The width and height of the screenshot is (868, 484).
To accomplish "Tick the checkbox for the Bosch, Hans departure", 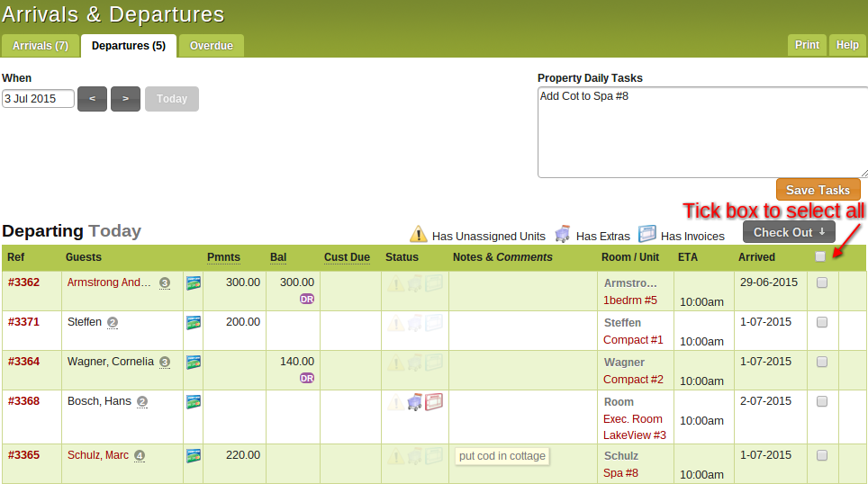I will [821, 401].
